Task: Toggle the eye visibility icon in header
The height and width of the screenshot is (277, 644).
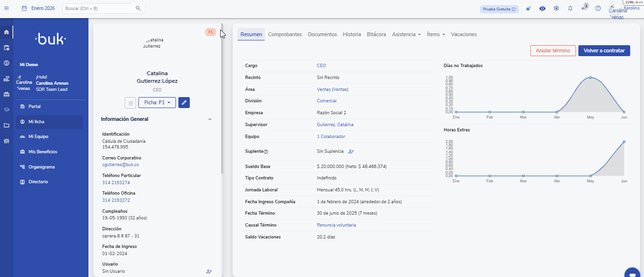Action: tap(542, 9)
